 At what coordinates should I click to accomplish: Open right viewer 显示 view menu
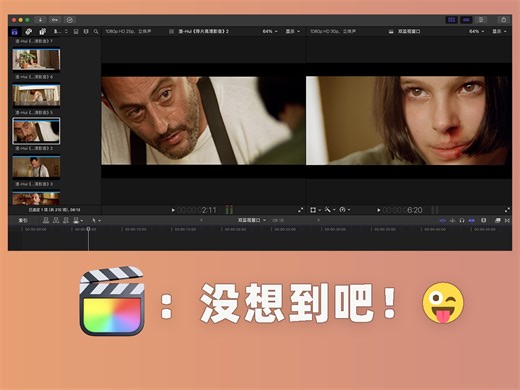click(499, 31)
